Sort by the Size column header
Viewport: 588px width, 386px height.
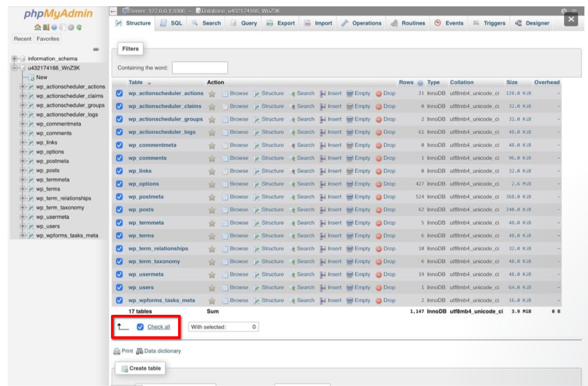point(512,82)
